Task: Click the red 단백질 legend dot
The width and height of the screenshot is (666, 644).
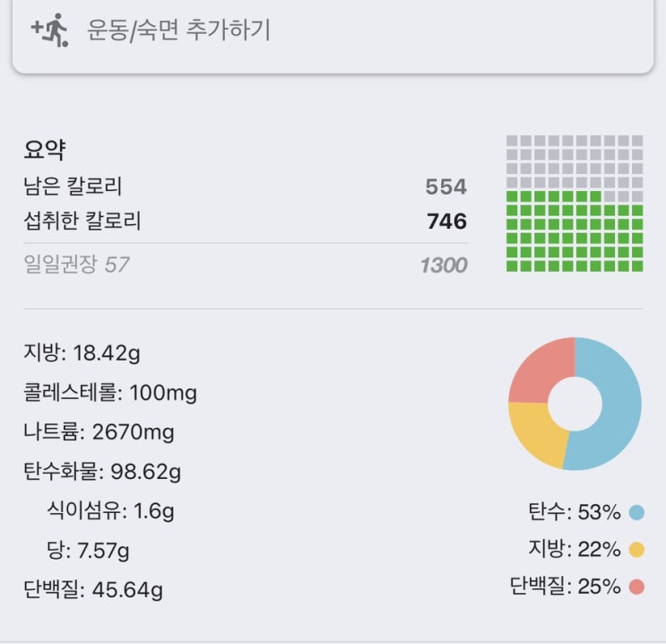Action: (636, 587)
